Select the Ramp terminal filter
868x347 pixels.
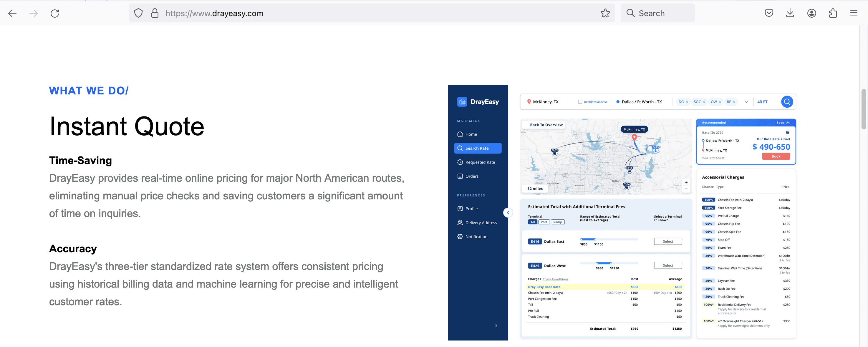tap(557, 222)
